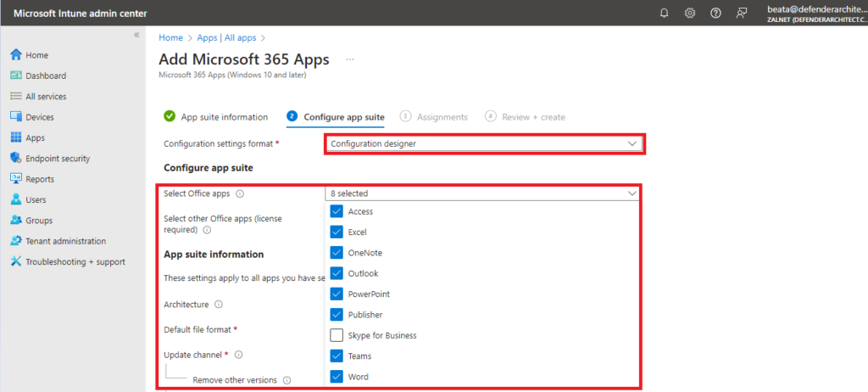868x392 pixels.
Task: Uncheck the Word checkbox
Action: (x=337, y=377)
